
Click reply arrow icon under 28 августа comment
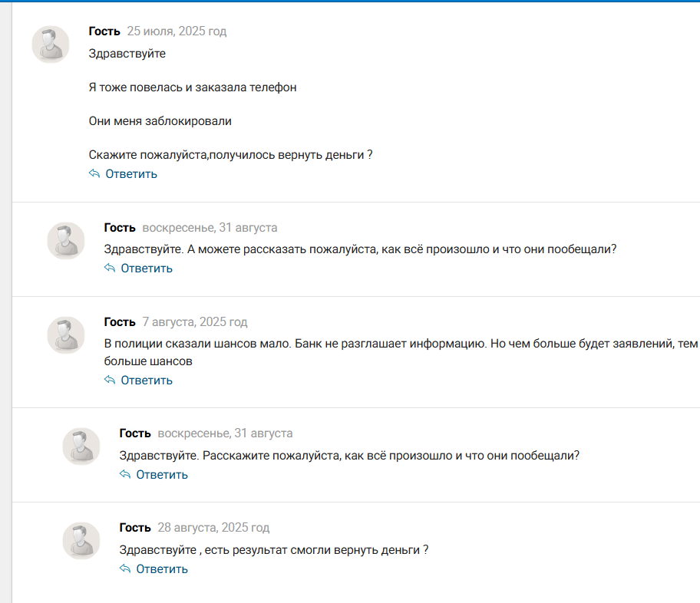[x=125, y=569]
